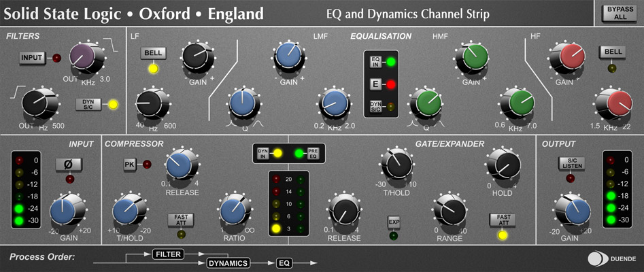Toggle the gate FAST ATT button
This screenshot has width=644, height=272.
[503, 220]
